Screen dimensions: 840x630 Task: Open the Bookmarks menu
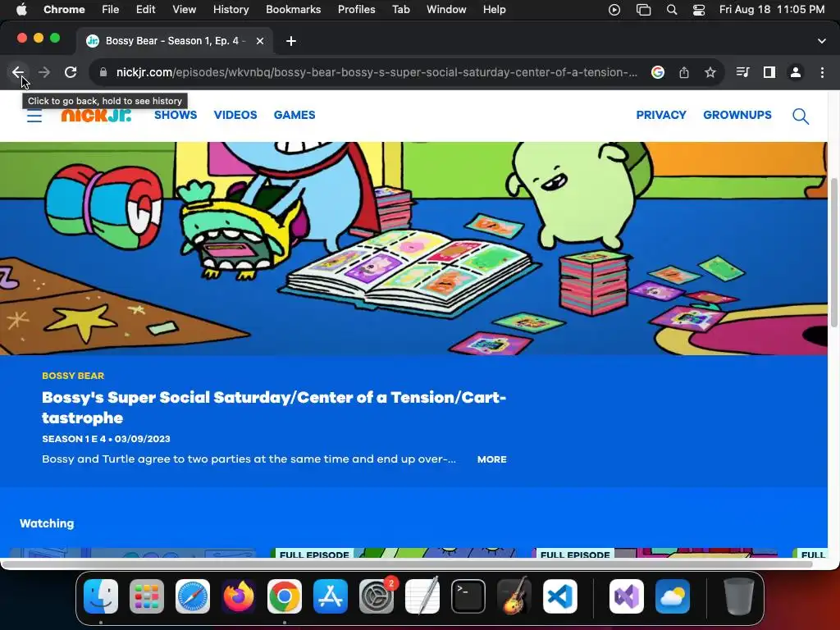click(x=294, y=10)
